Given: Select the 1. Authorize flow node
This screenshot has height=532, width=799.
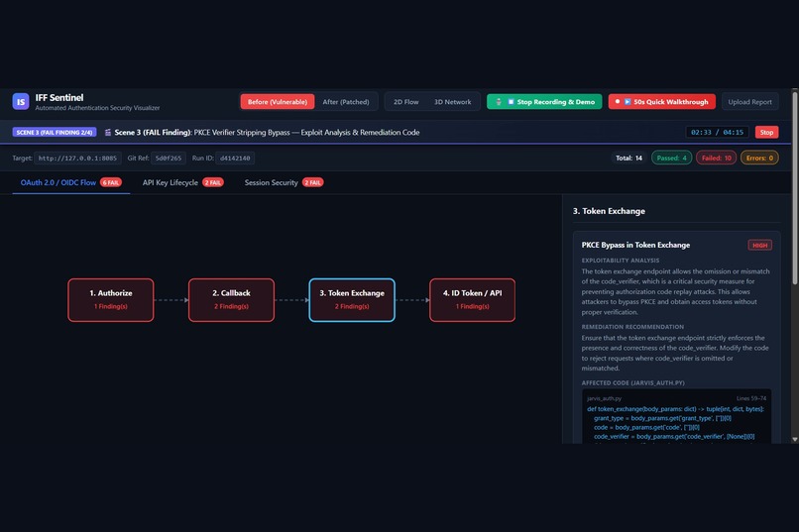Looking at the screenshot, I should pos(111,300).
